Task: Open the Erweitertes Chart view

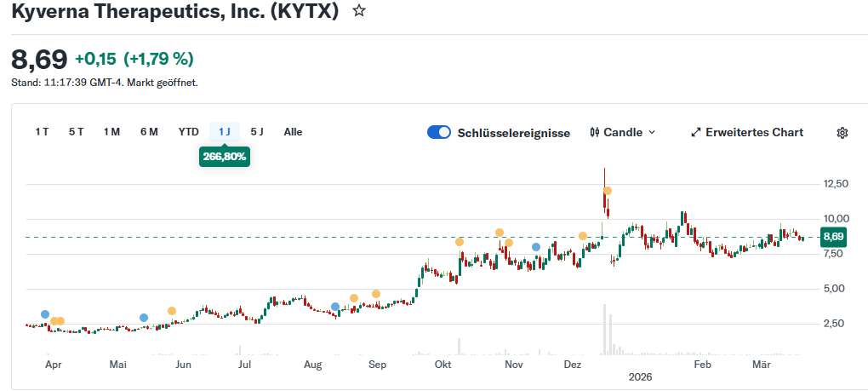Action: click(x=747, y=132)
